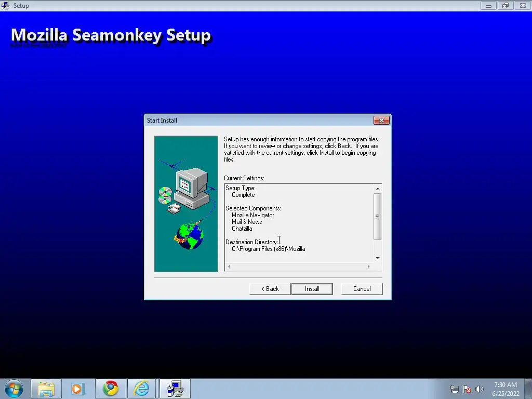The image size is (532, 399).
Task: Click the 'Setup Type:' heading
Action: [x=240, y=188]
